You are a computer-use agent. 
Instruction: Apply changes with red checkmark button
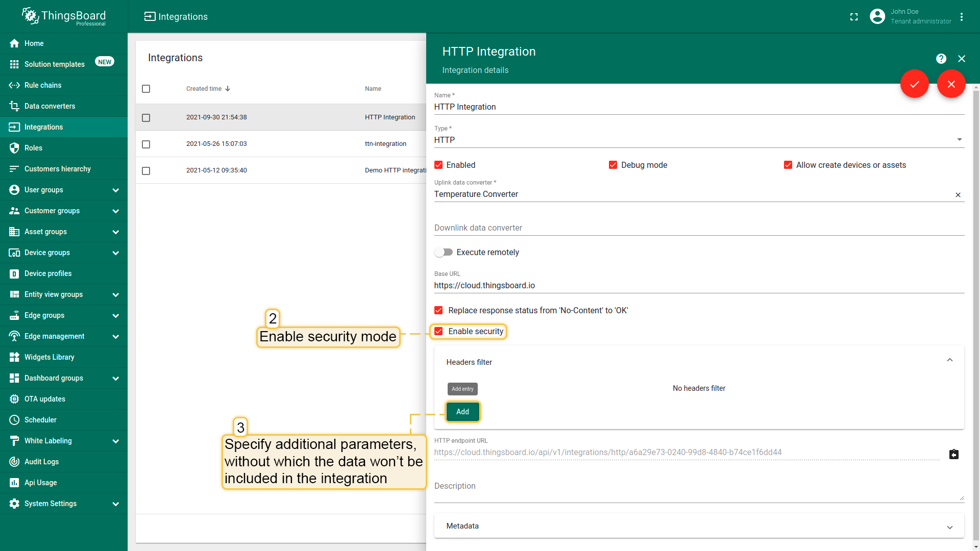tap(914, 84)
